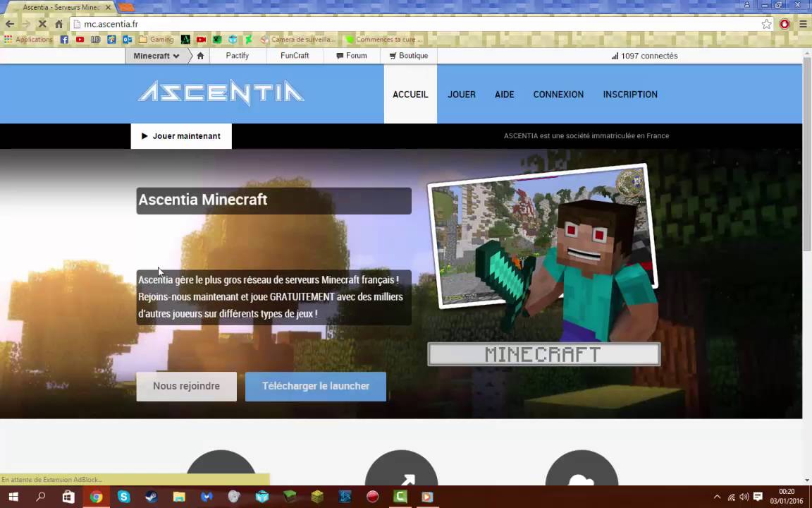Show hidden system tray icons
The width and height of the screenshot is (812, 508).
(x=718, y=497)
